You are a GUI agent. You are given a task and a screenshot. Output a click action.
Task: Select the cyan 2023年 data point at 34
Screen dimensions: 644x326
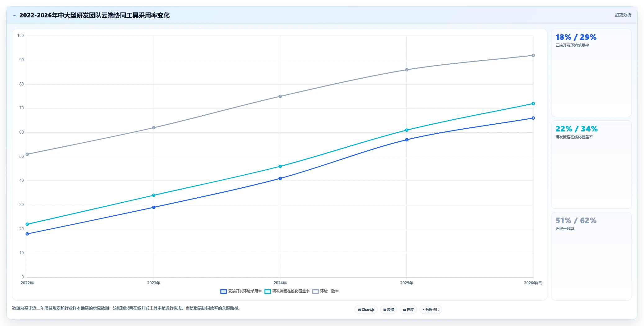(x=154, y=195)
